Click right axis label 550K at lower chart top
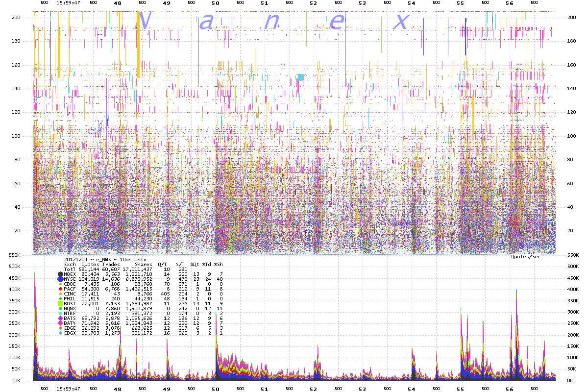This screenshot has height=392, width=588. pos(573,255)
